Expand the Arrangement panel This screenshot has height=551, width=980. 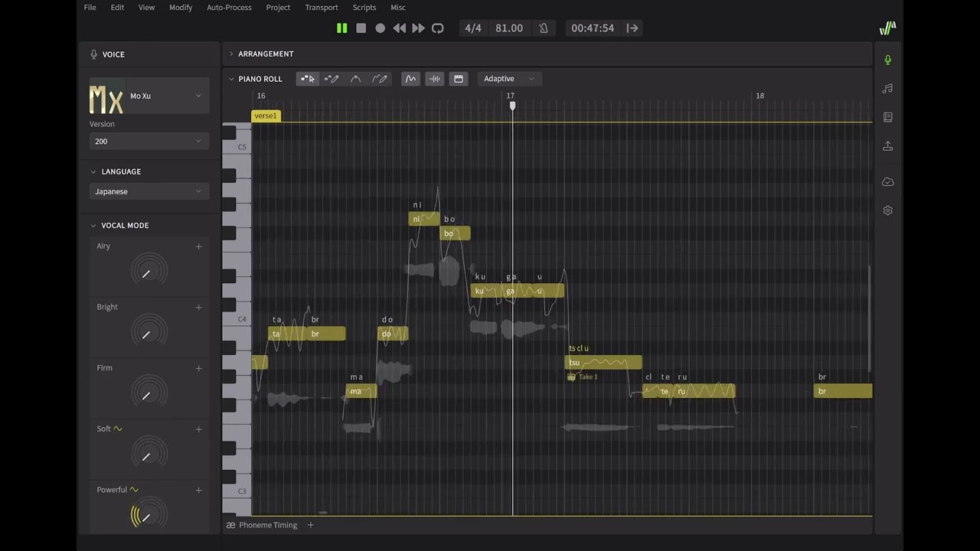tap(231, 54)
